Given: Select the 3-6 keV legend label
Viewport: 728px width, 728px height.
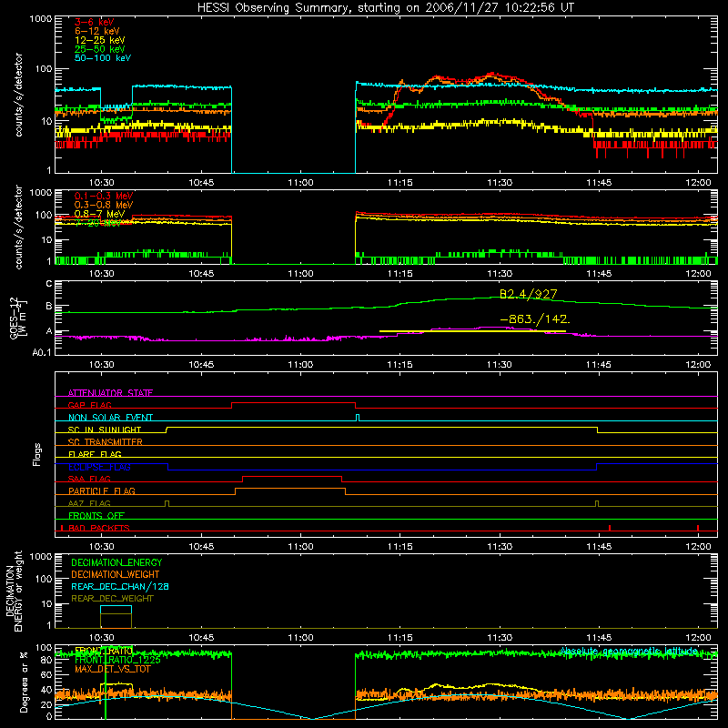Looking at the screenshot, I should [95, 22].
